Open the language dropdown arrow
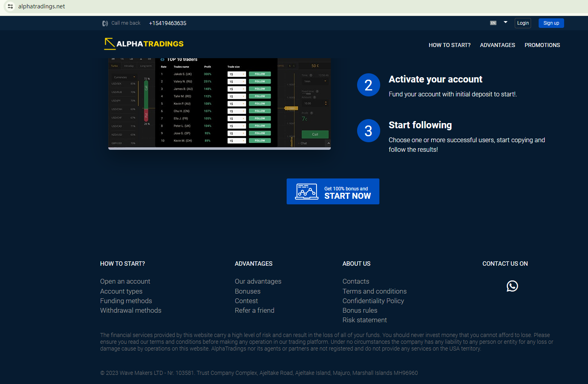 [505, 22]
